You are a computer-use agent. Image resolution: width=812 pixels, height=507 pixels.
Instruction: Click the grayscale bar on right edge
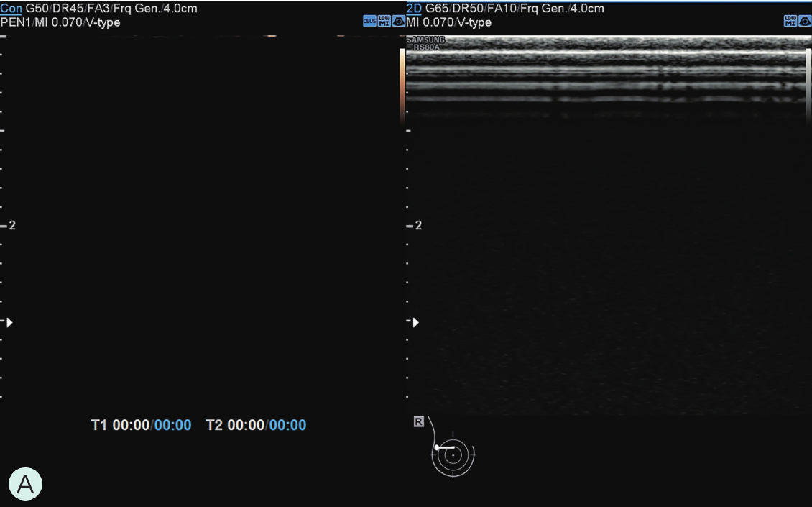pyautogui.click(x=808, y=79)
